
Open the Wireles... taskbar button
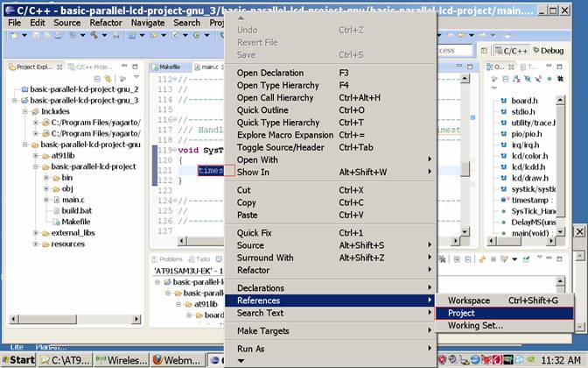point(122,360)
